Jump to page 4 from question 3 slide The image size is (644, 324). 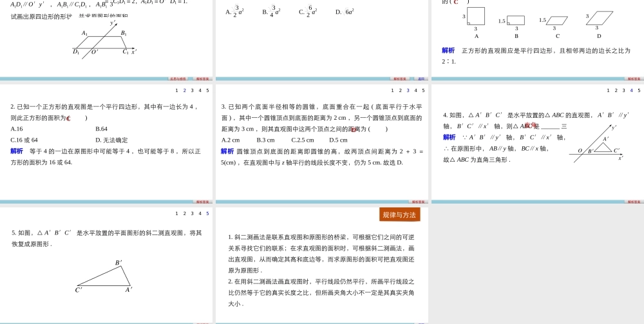coord(415,90)
